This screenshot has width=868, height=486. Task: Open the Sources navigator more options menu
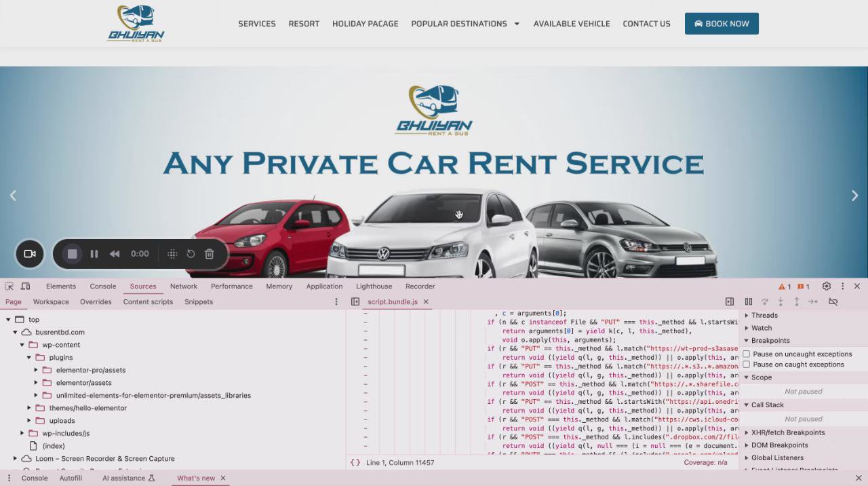click(x=336, y=302)
